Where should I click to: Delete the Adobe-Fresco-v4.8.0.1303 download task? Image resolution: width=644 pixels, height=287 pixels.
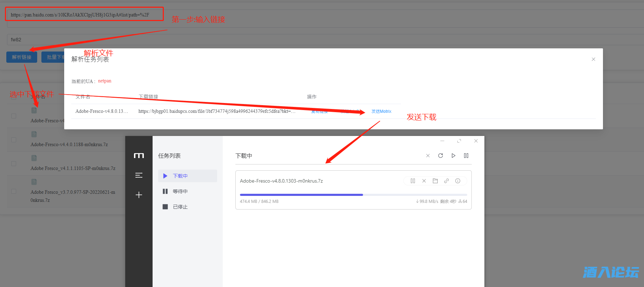point(424,181)
